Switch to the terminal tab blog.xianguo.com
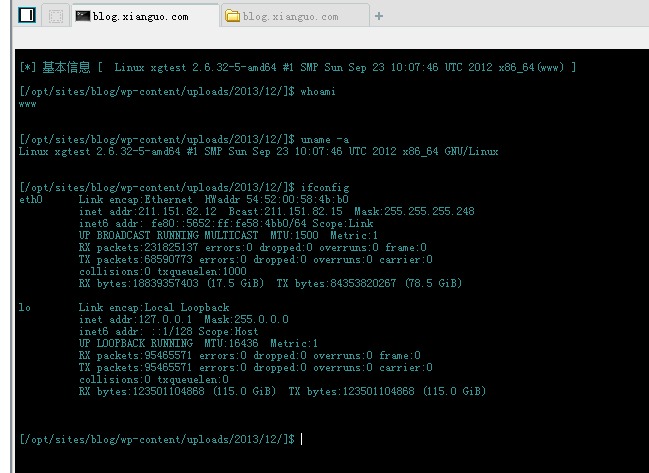Image resolution: width=649 pixels, height=473 pixels. (x=145, y=16)
